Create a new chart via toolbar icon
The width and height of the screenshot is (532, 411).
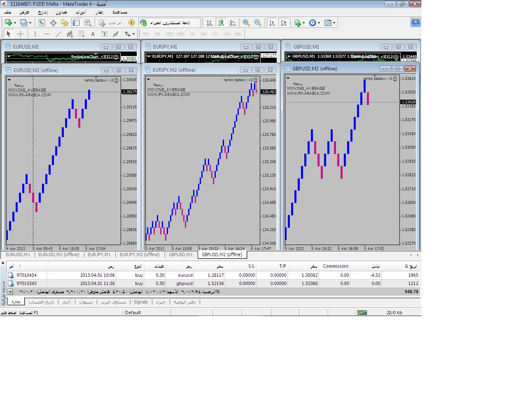[9, 23]
